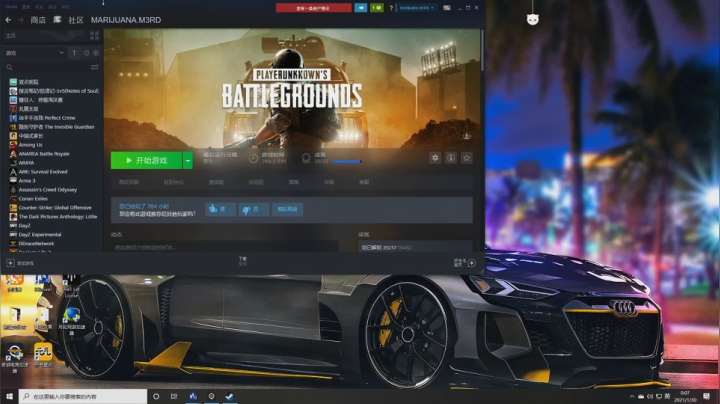Click the library search field
Screen dimensions: 720x404
click(46, 67)
